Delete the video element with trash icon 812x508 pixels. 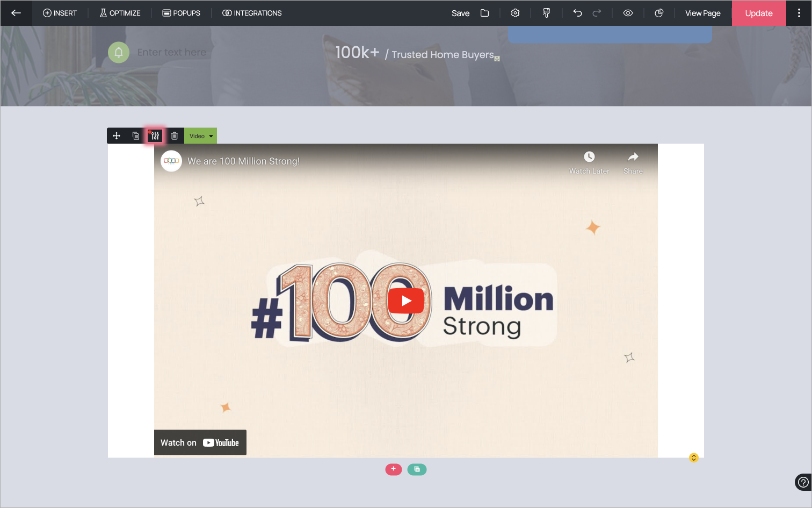[x=175, y=136]
